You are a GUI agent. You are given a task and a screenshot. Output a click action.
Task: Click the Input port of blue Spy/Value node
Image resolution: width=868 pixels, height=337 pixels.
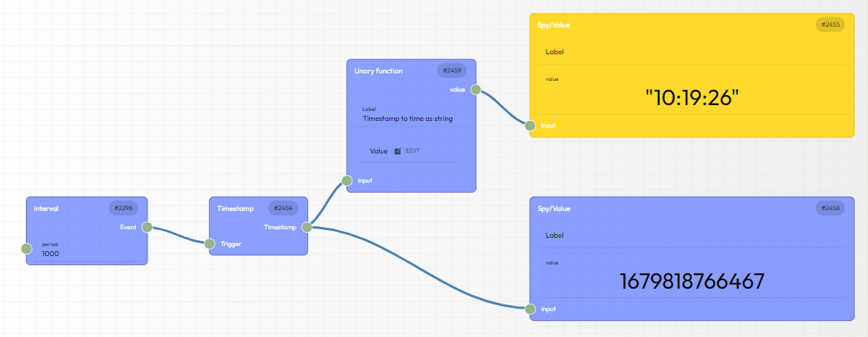tap(530, 309)
